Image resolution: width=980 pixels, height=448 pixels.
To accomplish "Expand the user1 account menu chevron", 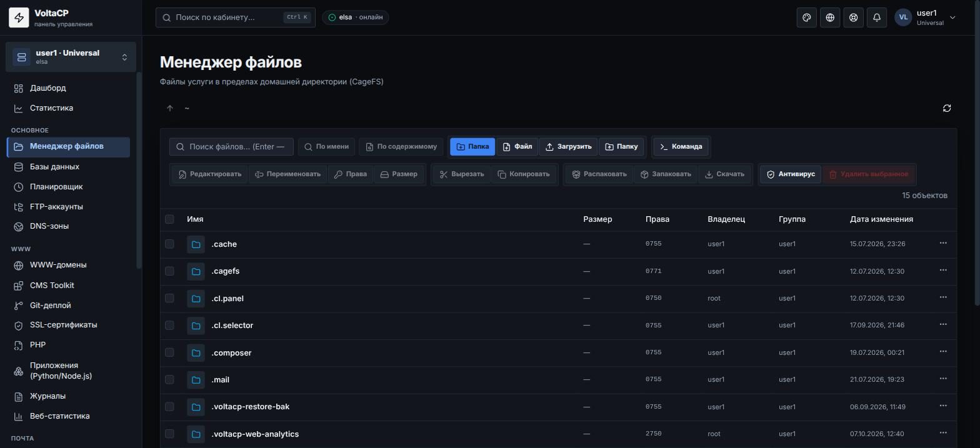I will [x=952, y=17].
